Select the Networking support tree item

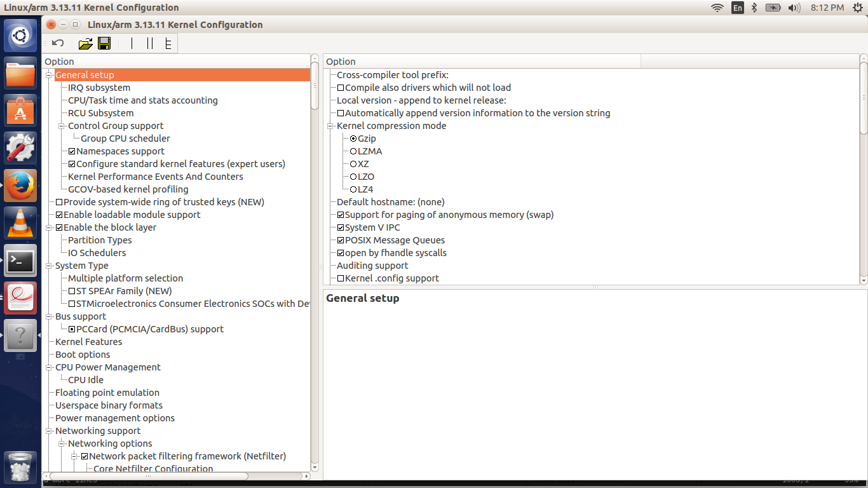click(x=97, y=431)
